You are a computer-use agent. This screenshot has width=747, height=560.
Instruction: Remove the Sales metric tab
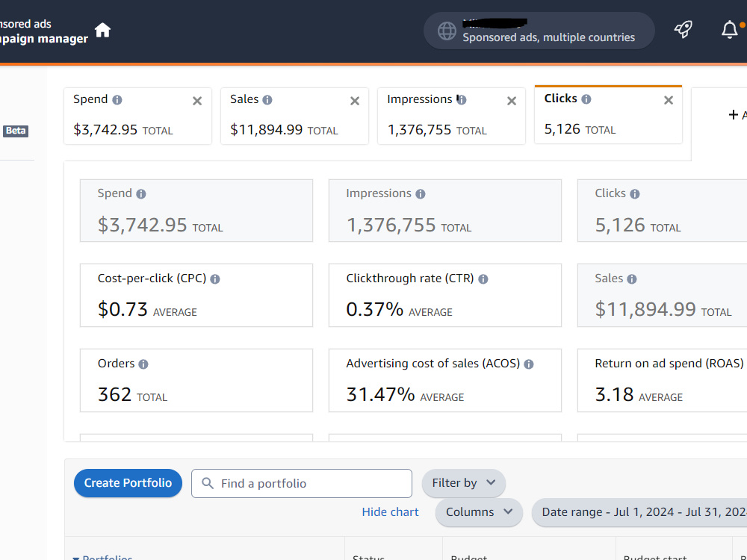[355, 101]
